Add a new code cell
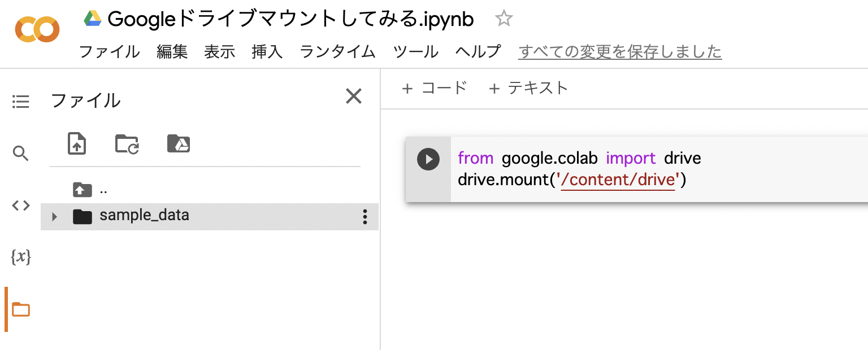 click(434, 88)
